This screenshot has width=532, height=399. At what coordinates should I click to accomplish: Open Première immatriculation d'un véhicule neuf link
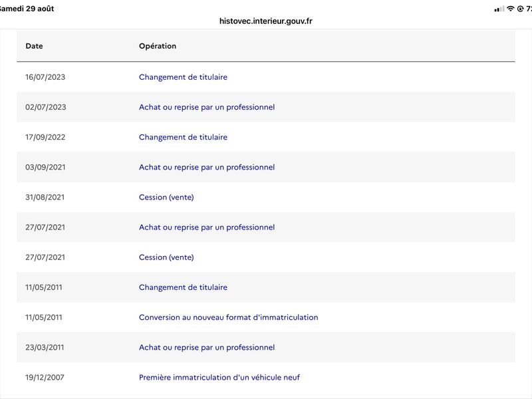219,377
